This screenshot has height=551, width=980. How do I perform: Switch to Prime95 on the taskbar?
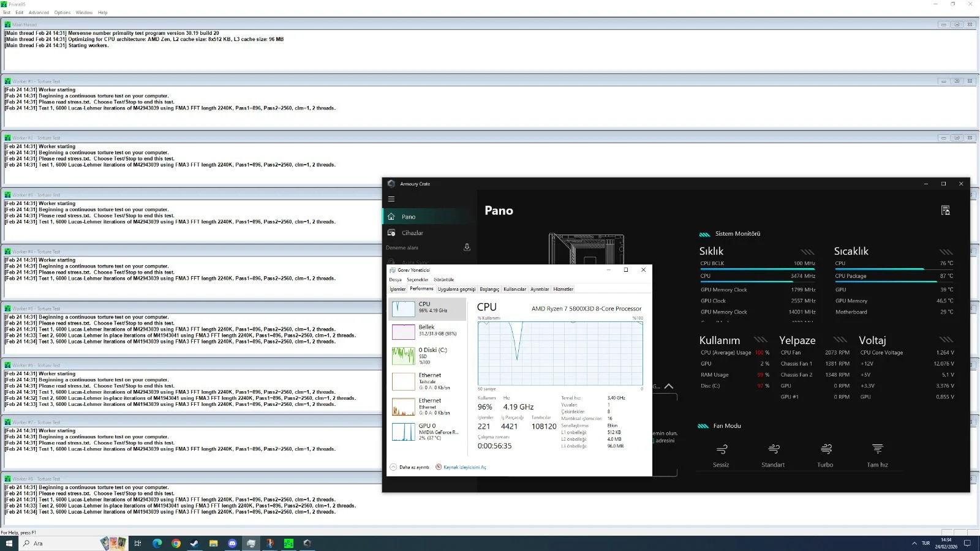(x=288, y=543)
